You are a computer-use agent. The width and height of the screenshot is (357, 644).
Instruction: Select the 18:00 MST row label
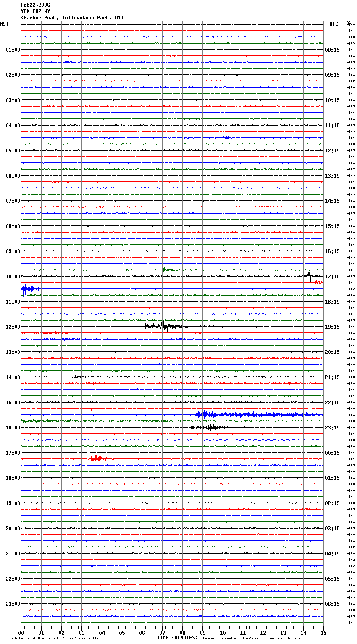click(13, 478)
